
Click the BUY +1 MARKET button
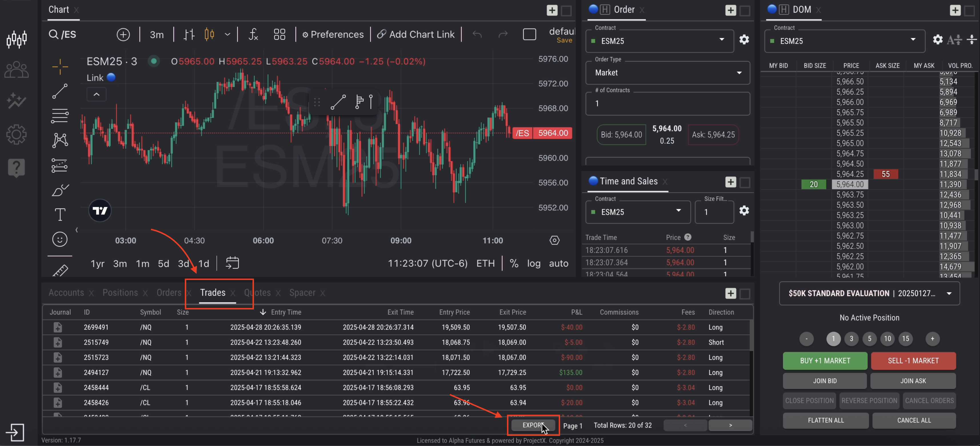(x=824, y=360)
